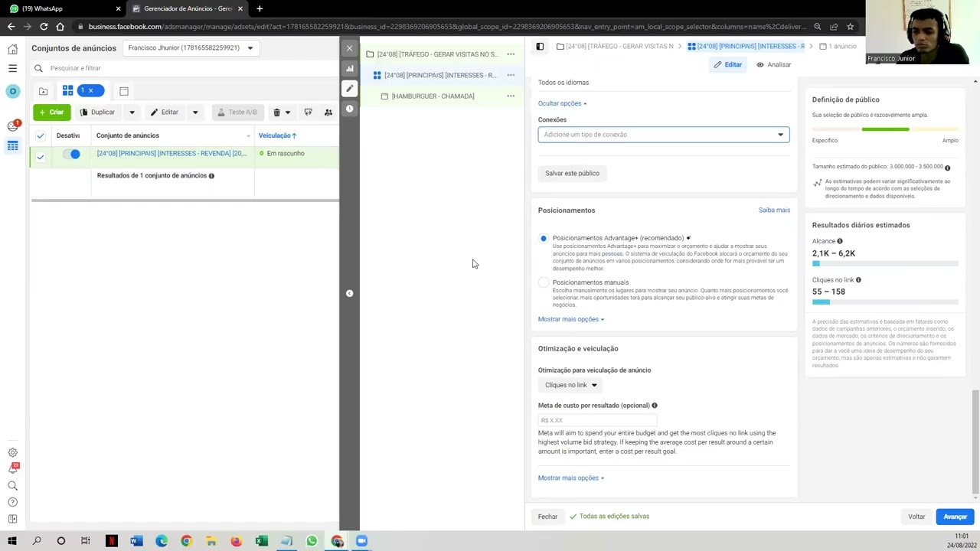Viewport: 980px width, 551px height.
Task: Open the hamburger menu in left sidebar
Action: click(x=12, y=68)
